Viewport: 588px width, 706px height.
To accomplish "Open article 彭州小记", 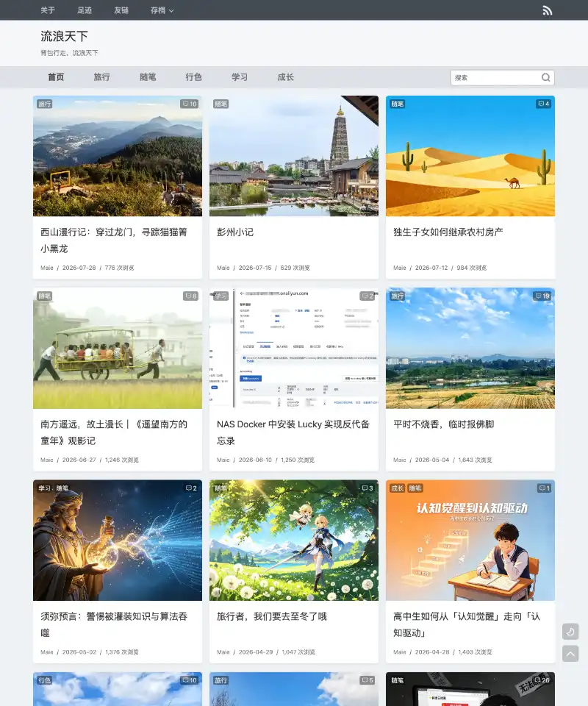I will (235, 232).
